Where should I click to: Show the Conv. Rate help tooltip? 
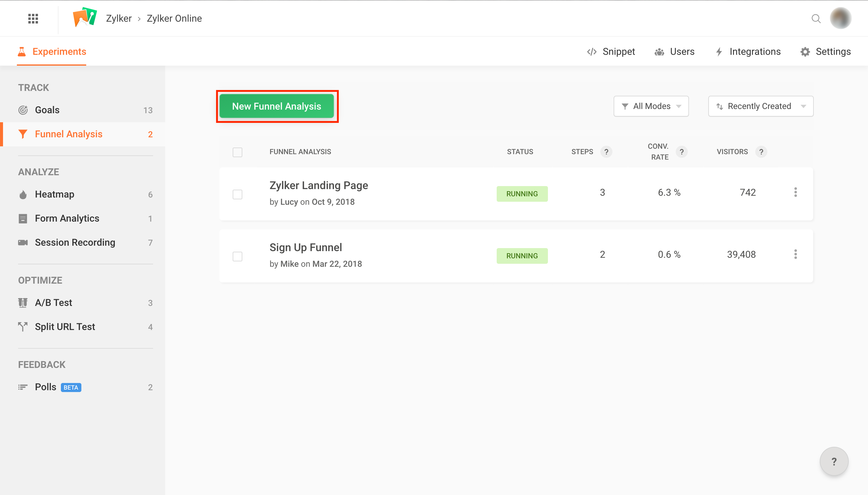681,152
